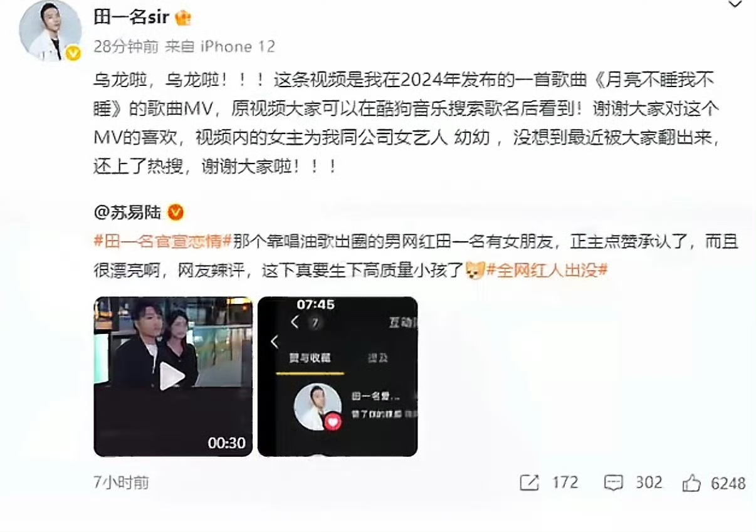This screenshot has width=756, height=532.
Task: Like the post with thumbs-up icon
Action: 691,482
